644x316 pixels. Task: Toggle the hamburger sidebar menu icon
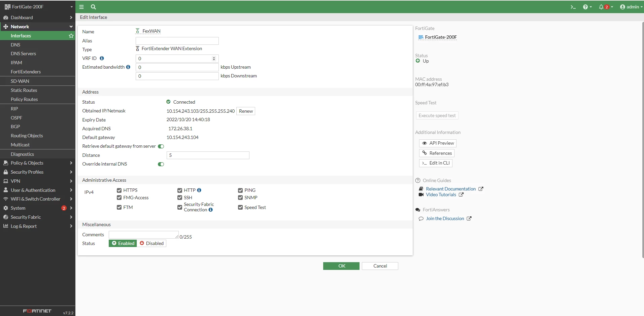(x=81, y=7)
